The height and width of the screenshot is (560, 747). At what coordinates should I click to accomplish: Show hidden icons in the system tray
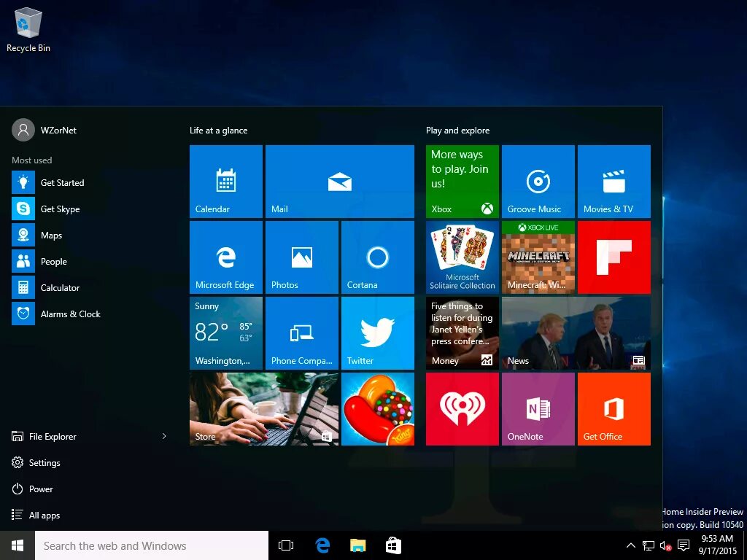(x=630, y=545)
